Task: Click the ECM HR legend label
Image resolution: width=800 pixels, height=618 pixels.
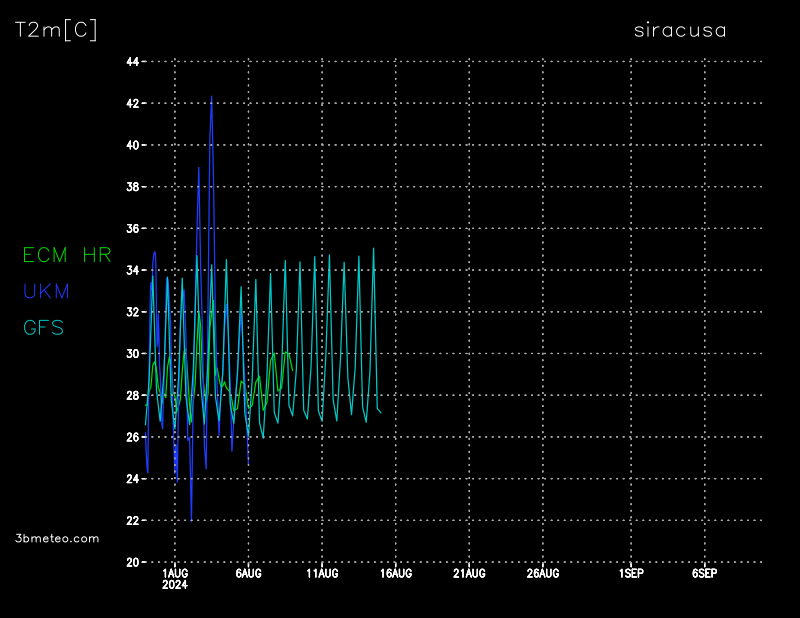Action: [67, 255]
